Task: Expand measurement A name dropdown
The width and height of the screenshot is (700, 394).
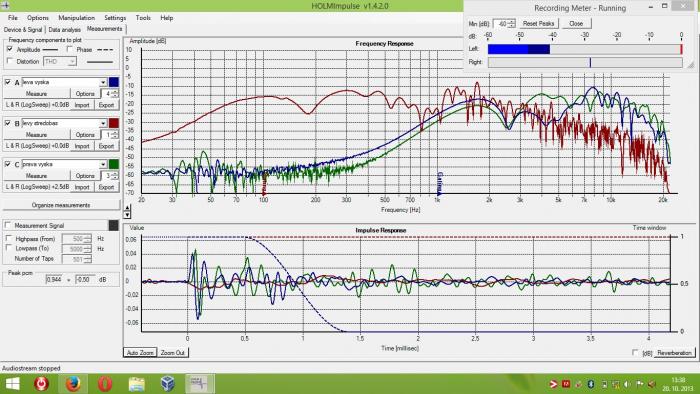Action: [x=103, y=82]
